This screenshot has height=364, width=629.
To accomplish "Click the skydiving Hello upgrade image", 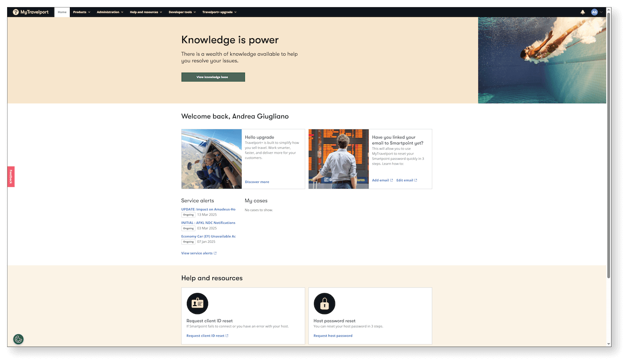I will coord(211,159).
